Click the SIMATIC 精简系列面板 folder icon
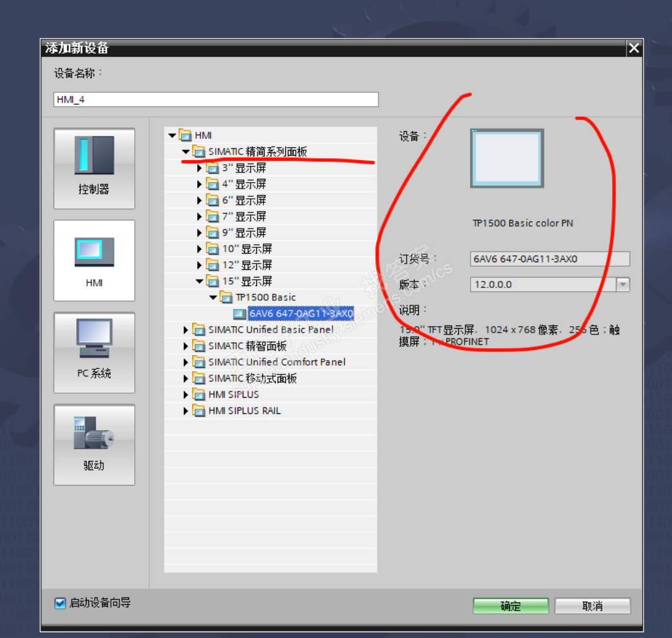 tap(199, 151)
